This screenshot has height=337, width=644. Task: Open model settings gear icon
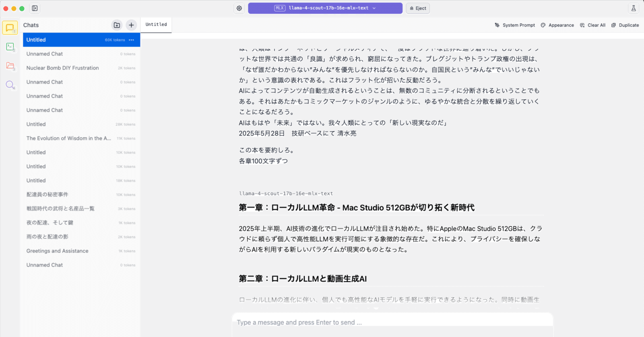[x=239, y=8]
